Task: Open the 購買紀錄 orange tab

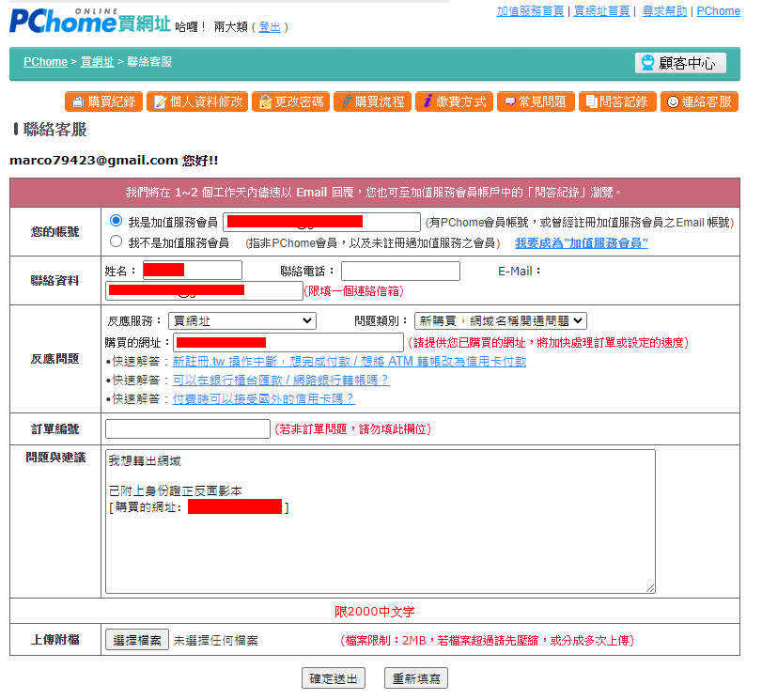Action: pyautogui.click(x=103, y=101)
